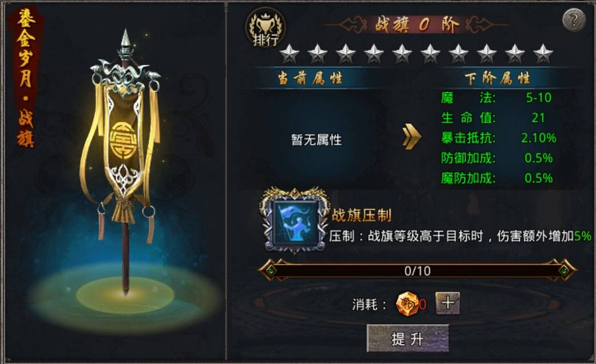Screen dimensions: 596x364
Task: Click the question mark help icon
Action: (574, 19)
